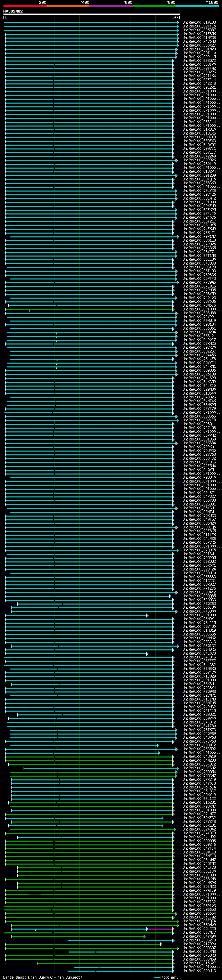Select hit label UniRef100_P63244
Image resolution: width=222 pixels, height=980 pixels.
[x=199, y=122]
